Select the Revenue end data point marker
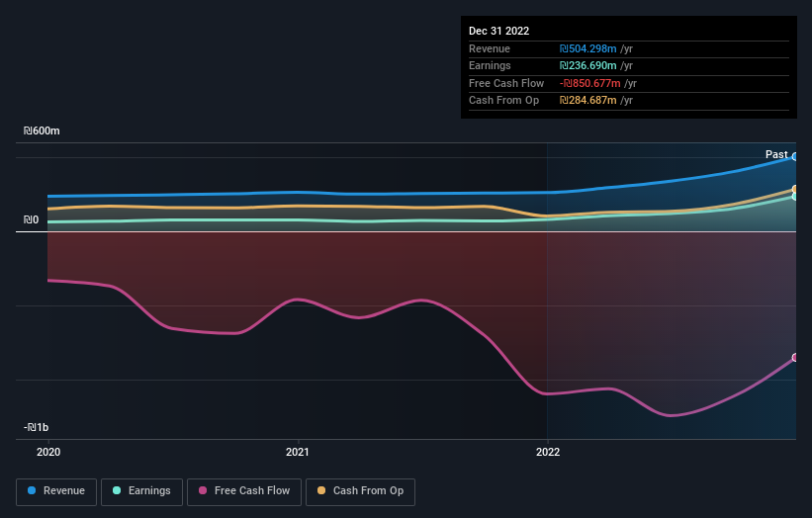The image size is (812, 518). click(x=795, y=157)
